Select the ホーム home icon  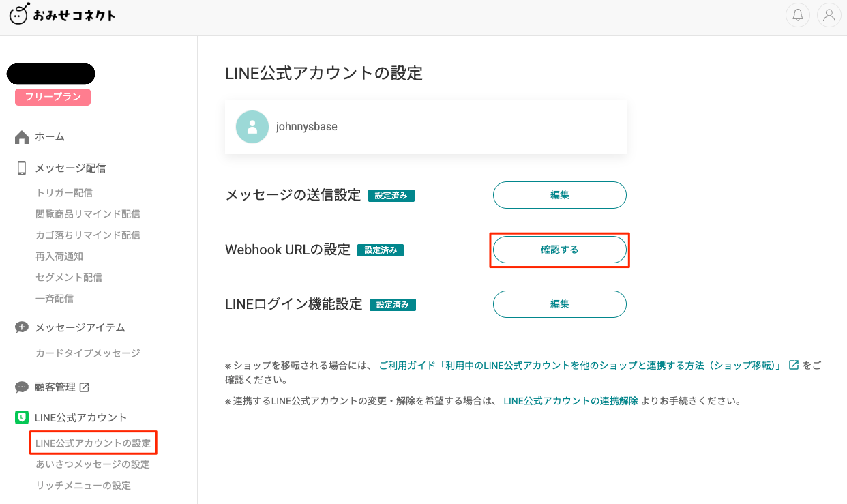tap(22, 137)
